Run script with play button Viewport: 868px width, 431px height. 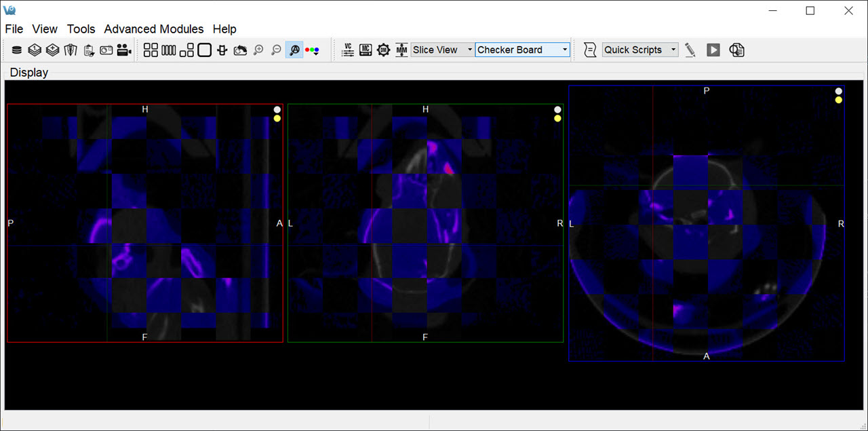pos(713,50)
